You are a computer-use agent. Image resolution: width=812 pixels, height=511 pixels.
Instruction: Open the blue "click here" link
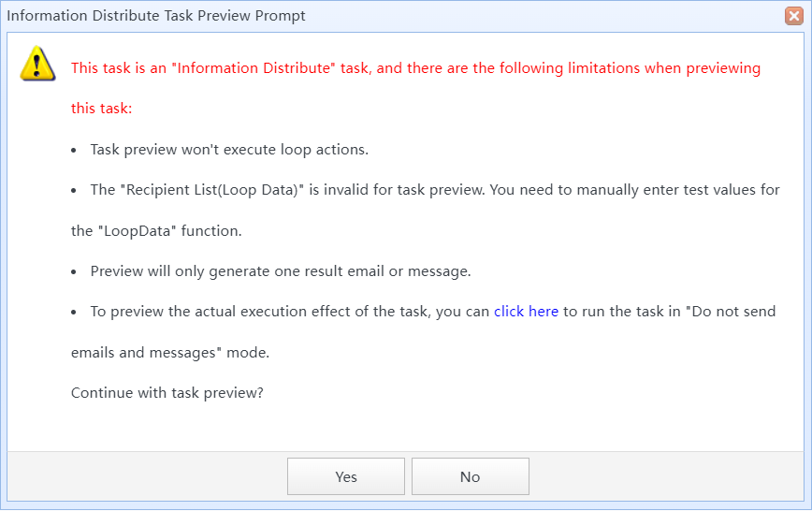(526, 312)
